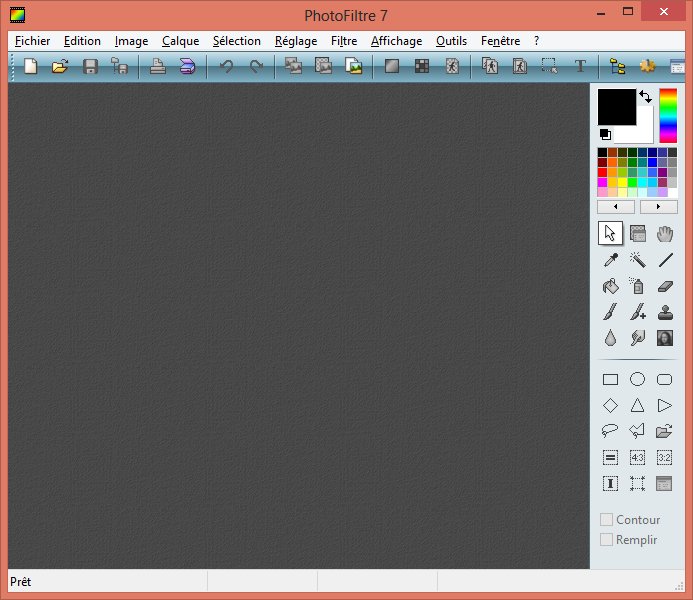Show previous palette with left arrow
Image resolution: width=693 pixels, height=600 pixels.
point(616,207)
